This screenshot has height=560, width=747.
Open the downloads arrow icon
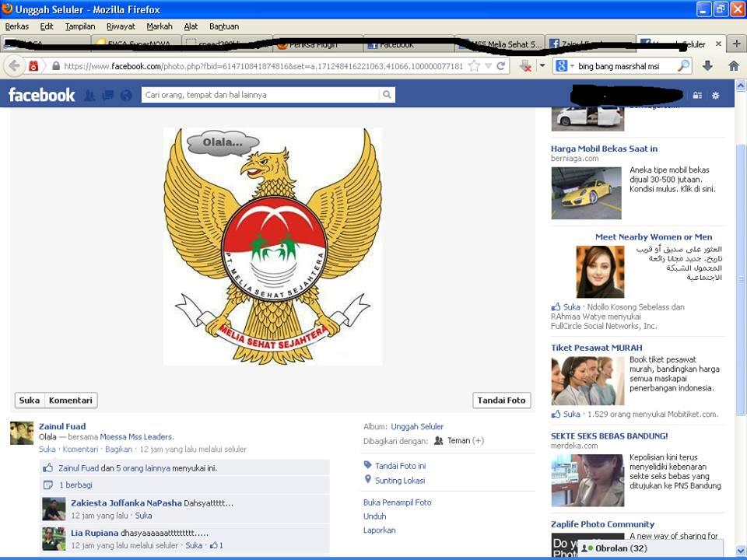[x=707, y=65]
